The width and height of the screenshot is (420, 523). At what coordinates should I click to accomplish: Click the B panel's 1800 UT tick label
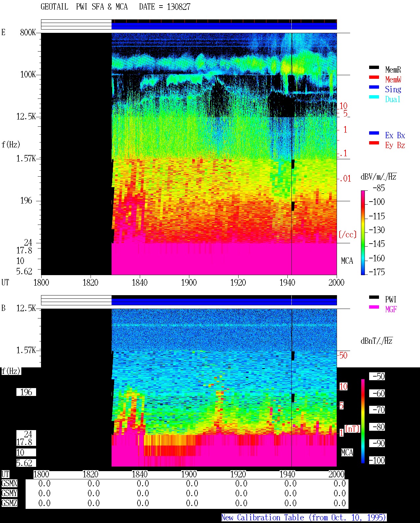(x=41, y=474)
